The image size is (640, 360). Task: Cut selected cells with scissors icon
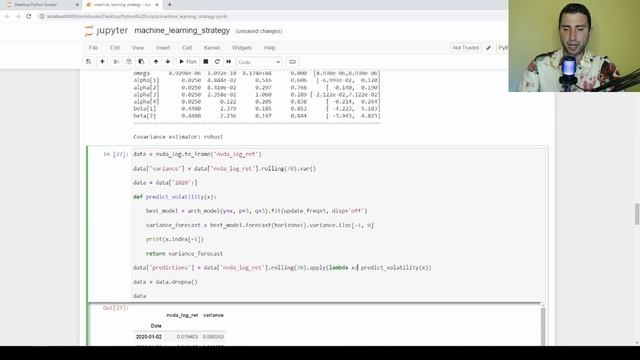pos(116,62)
